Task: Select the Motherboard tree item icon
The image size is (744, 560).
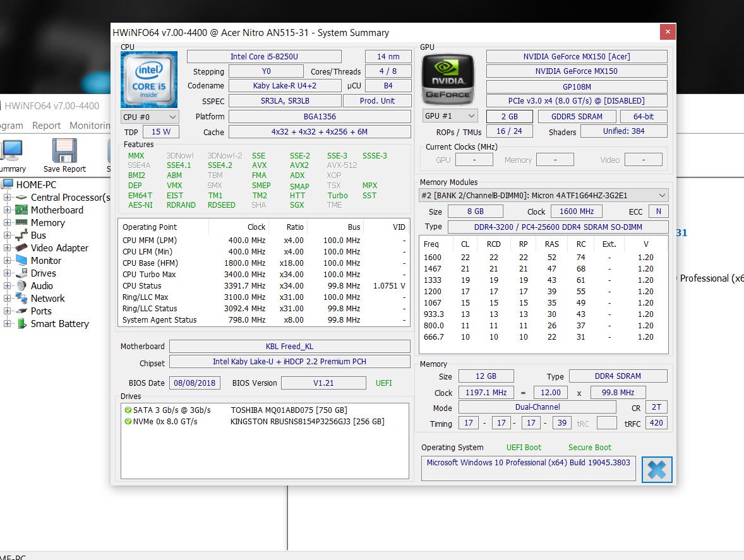Action: (21, 210)
